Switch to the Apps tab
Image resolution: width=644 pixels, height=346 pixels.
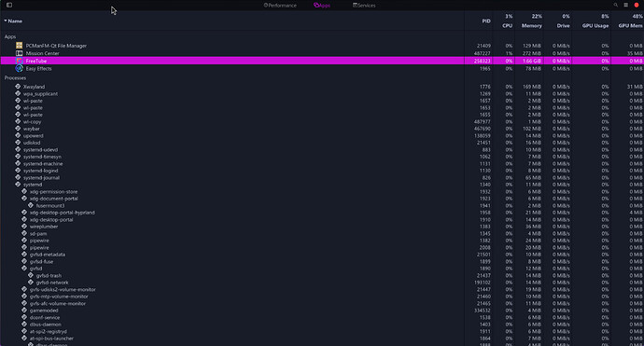322,6
